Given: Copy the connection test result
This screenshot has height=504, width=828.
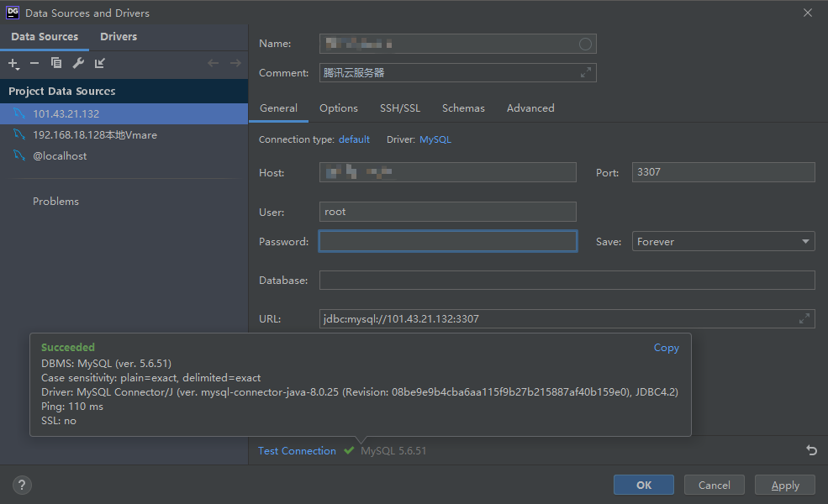Looking at the screenshot, I should point(666,347).
